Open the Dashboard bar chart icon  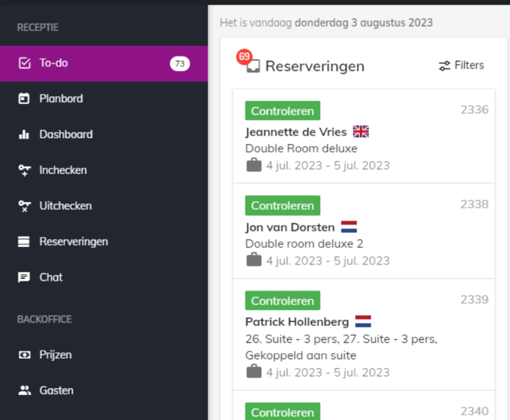click(24, 134)
